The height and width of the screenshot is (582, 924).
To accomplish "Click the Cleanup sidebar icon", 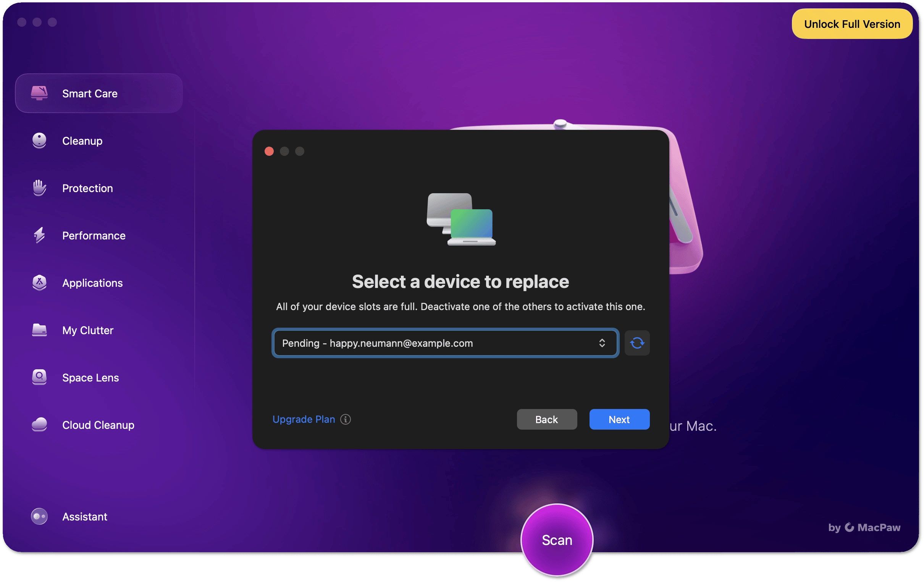I will [39, 141].
